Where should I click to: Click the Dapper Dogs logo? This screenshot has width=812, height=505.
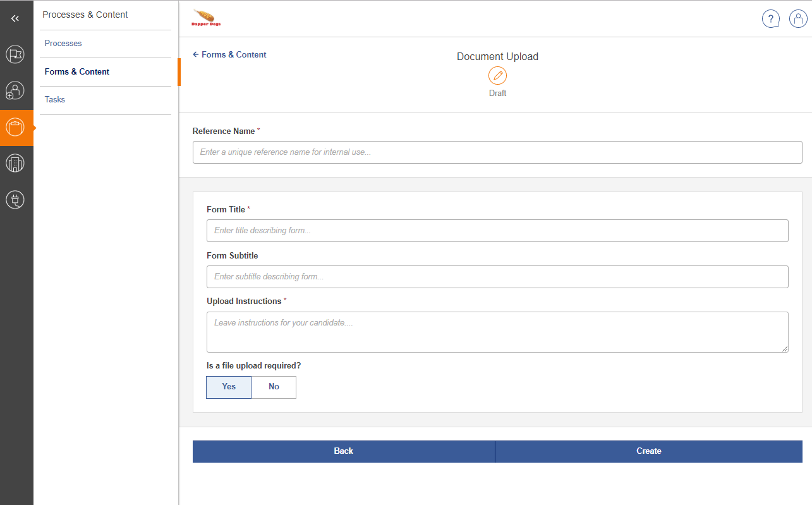206,18
